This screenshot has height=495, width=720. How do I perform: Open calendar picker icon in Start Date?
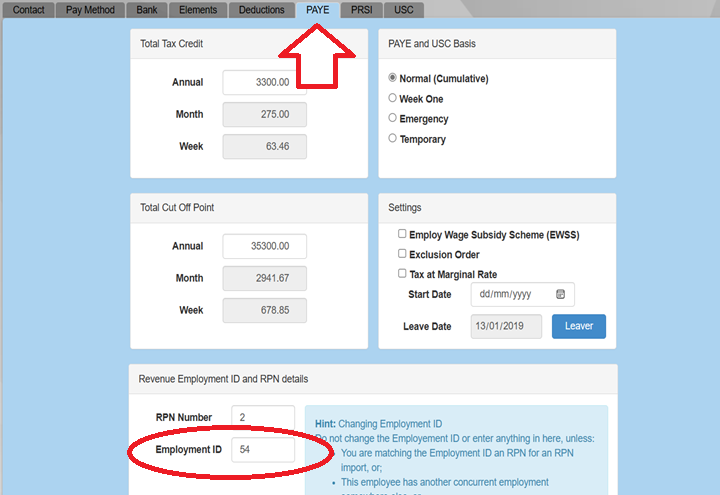click(x=560, y=295)
